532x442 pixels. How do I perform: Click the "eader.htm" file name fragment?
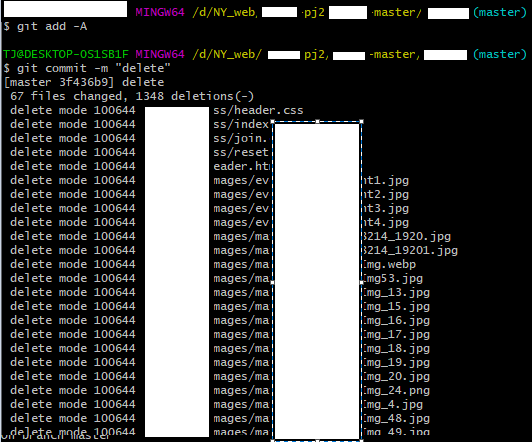coord(242,166)
